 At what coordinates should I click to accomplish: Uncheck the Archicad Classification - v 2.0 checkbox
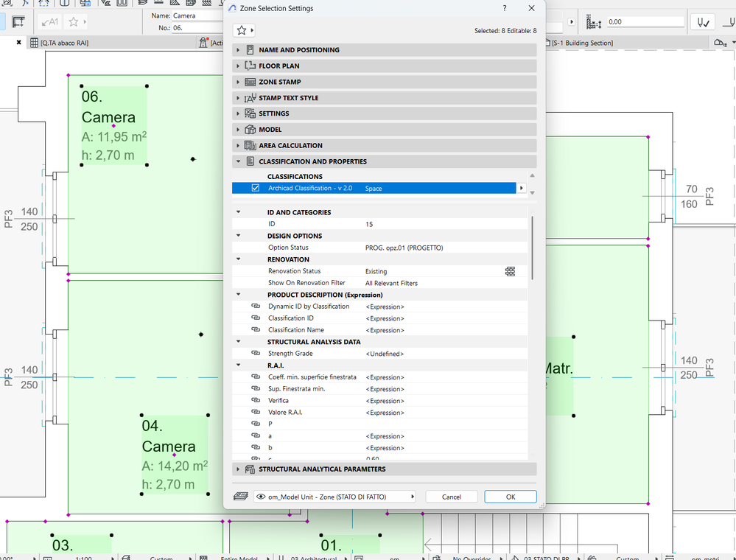pos(254,188)
